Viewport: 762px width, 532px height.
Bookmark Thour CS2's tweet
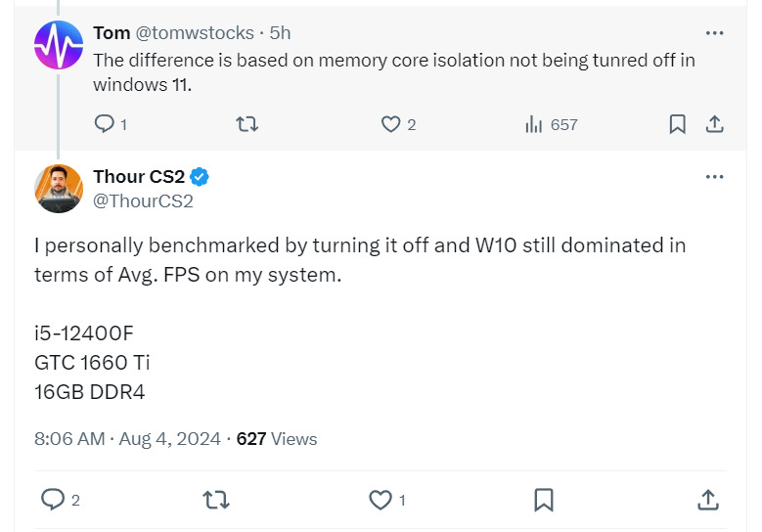click(544, 500)
